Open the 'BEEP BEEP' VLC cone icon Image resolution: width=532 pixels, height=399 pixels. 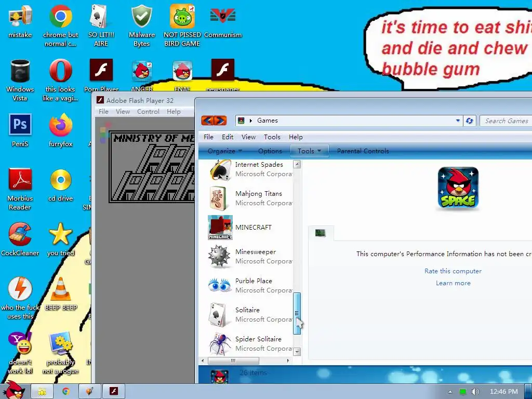[60, 294]
